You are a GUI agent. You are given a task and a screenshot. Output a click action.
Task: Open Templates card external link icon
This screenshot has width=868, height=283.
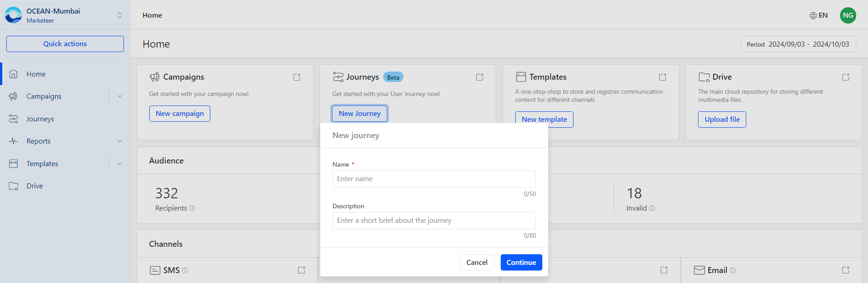coord(663,77)
